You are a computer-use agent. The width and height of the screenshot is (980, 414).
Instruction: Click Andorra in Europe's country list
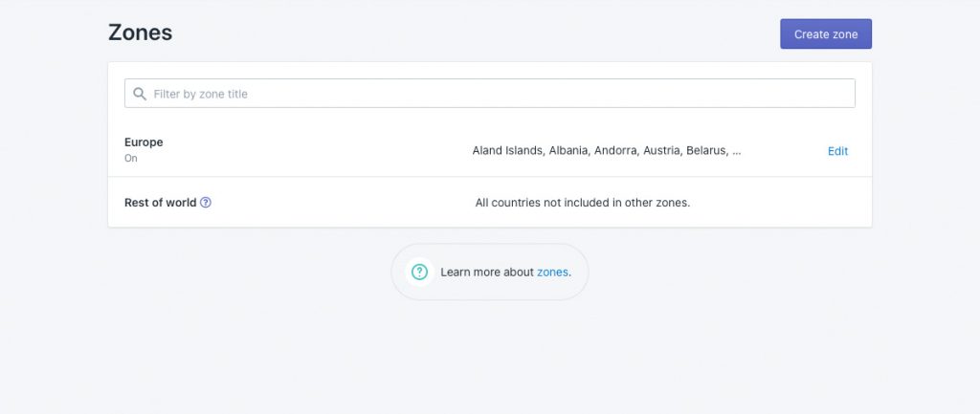click(x=616, y=150)
